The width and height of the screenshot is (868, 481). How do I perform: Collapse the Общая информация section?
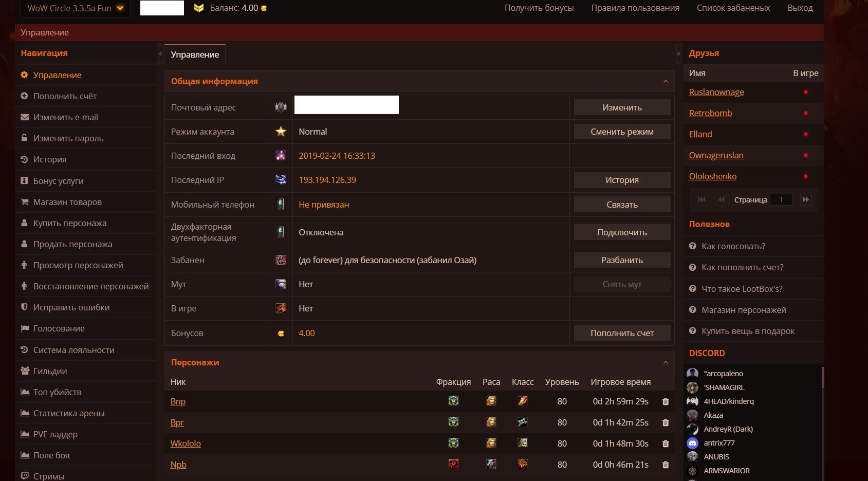click(x=666, y=81)
